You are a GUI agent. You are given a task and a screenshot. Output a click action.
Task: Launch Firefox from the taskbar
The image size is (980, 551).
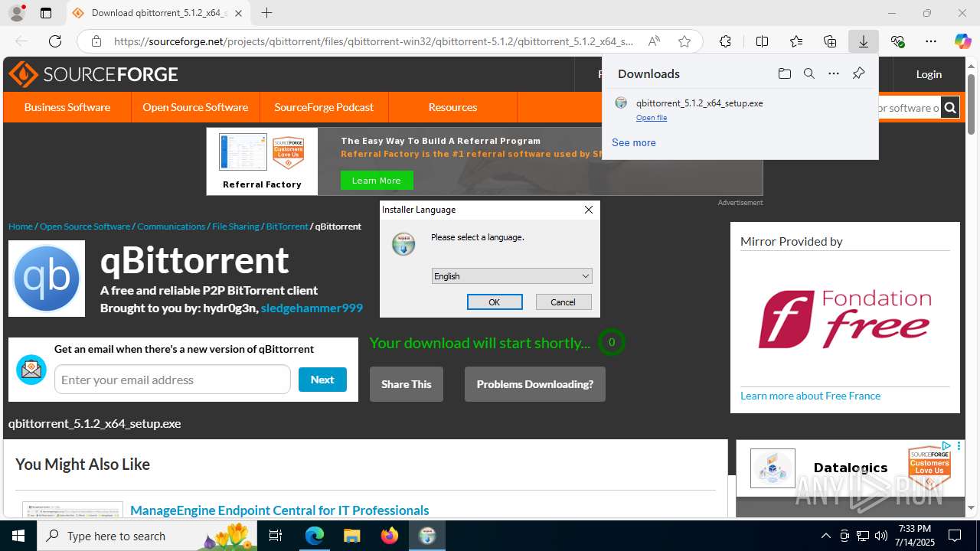(x=390, y=536)
